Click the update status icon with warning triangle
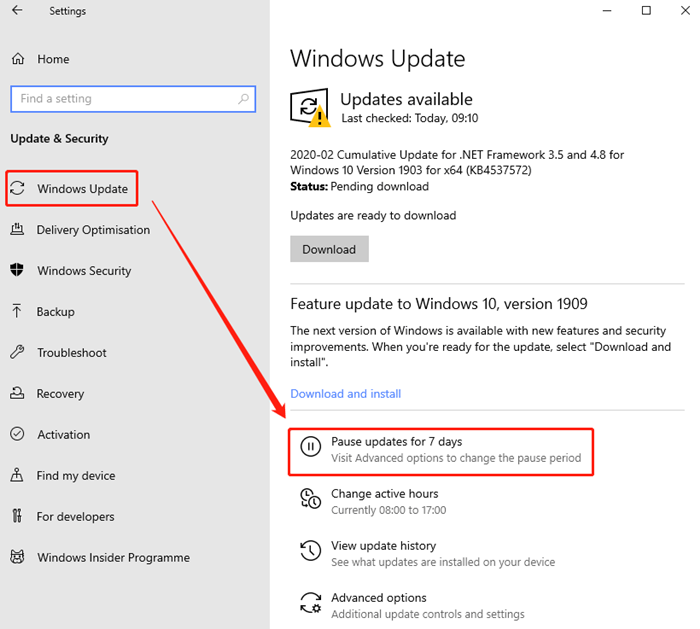The height and width of the screenshot is (629, 700). [x=310, y=108]
